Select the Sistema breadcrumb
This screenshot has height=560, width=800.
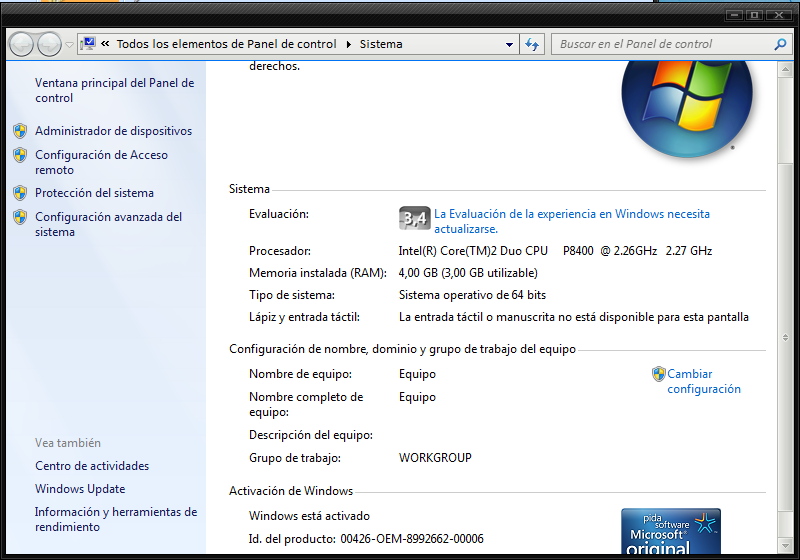pyautogui.click(x=381, y=44)
